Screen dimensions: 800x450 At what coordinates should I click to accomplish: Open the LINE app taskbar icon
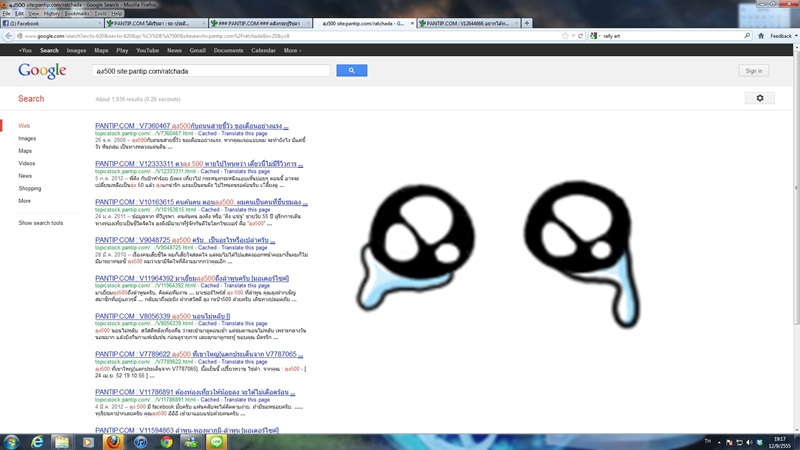[216, 442]
